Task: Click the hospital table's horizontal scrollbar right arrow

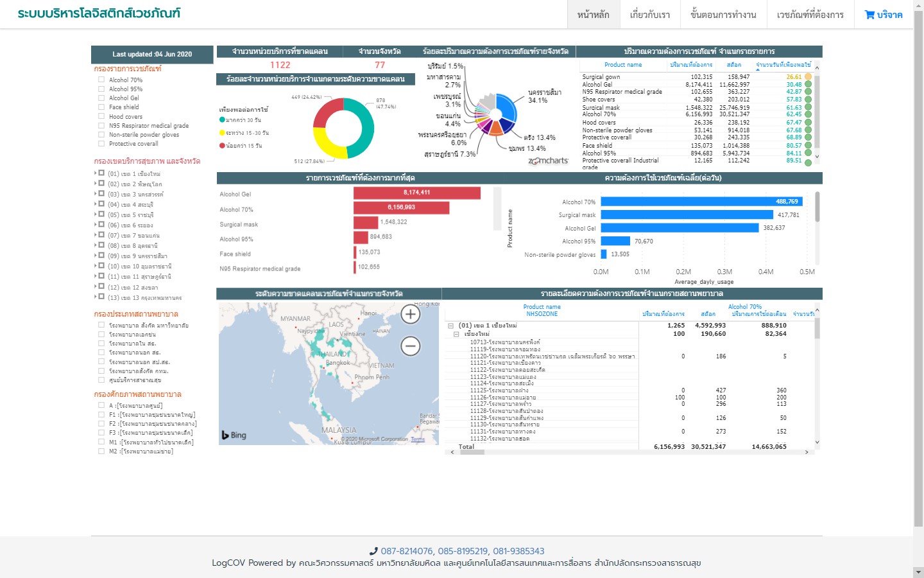Action: point(807,452)
